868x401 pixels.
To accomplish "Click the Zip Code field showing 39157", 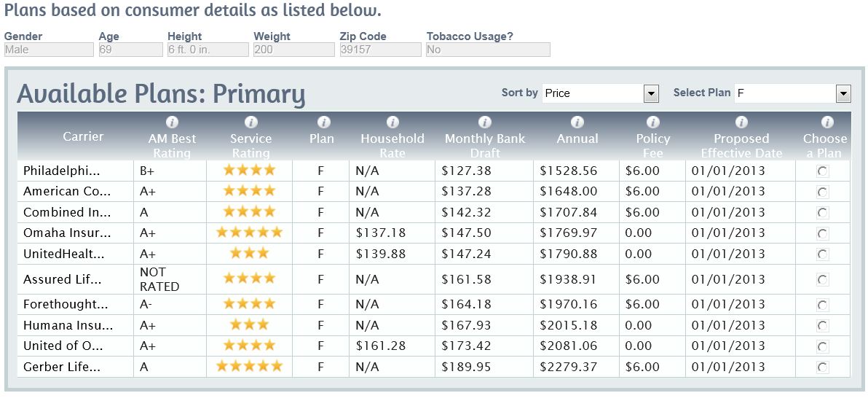I will [x=380, y=50].
